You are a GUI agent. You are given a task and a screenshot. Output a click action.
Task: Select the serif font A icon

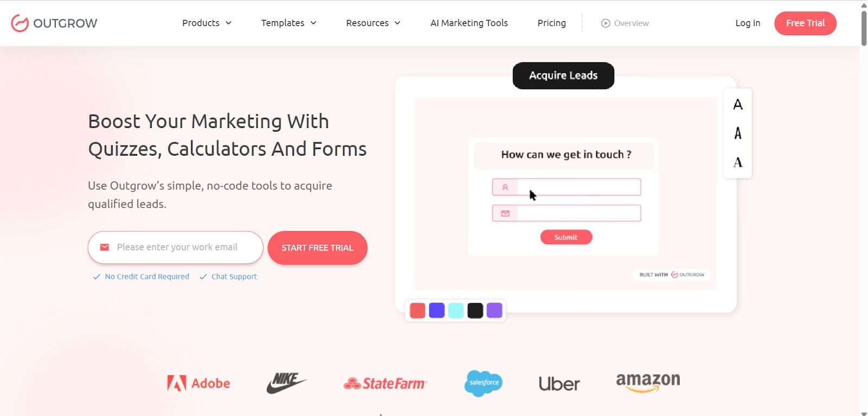(x=738, y=162)
